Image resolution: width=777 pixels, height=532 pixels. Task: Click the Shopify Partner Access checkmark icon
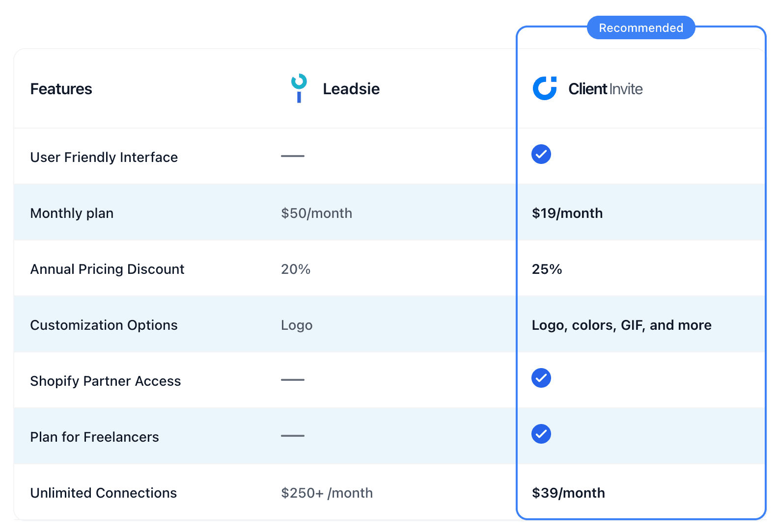(x=541, y=378)
